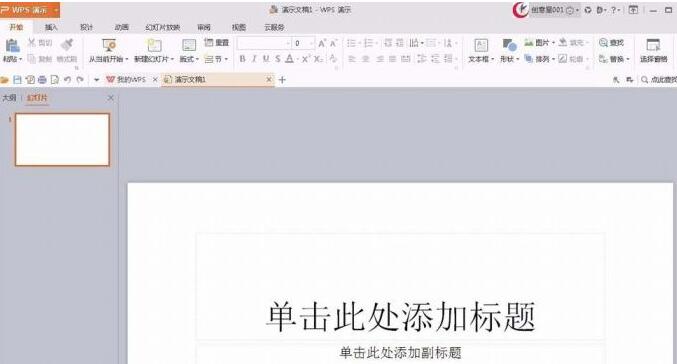Click the new tab plus button
Image resolution: width=677 pixels, height=364 pixels.
pos(282,79)
